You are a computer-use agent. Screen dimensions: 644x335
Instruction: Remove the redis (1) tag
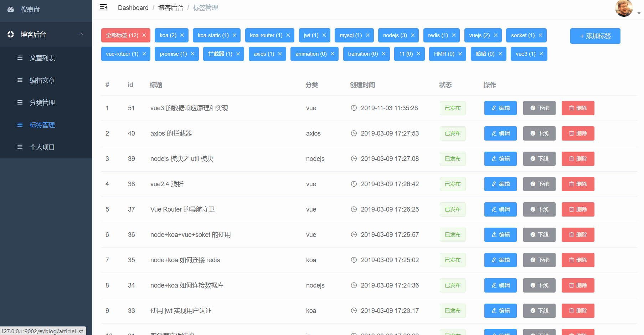click(x=454, y=35)
